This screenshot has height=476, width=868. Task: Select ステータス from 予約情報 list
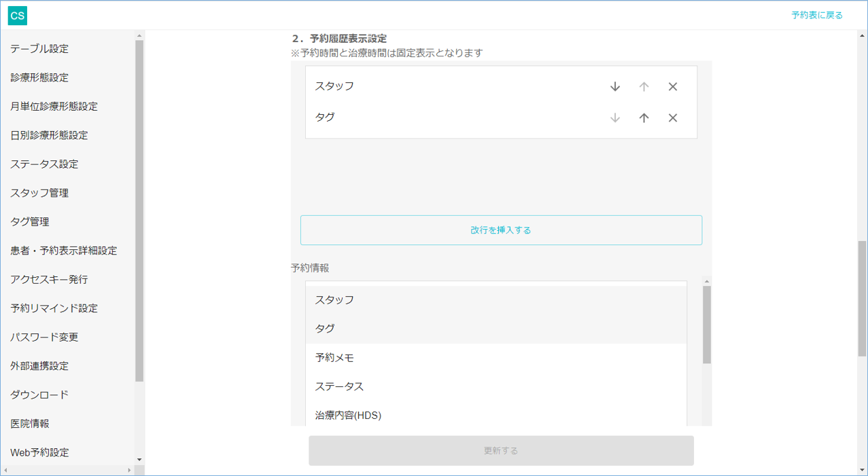[339, 386]
